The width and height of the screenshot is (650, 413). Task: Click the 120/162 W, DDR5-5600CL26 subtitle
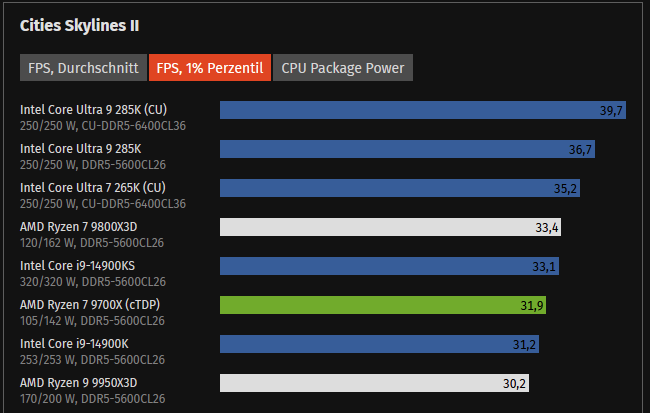pyautogui.click(x=92, y=243)
